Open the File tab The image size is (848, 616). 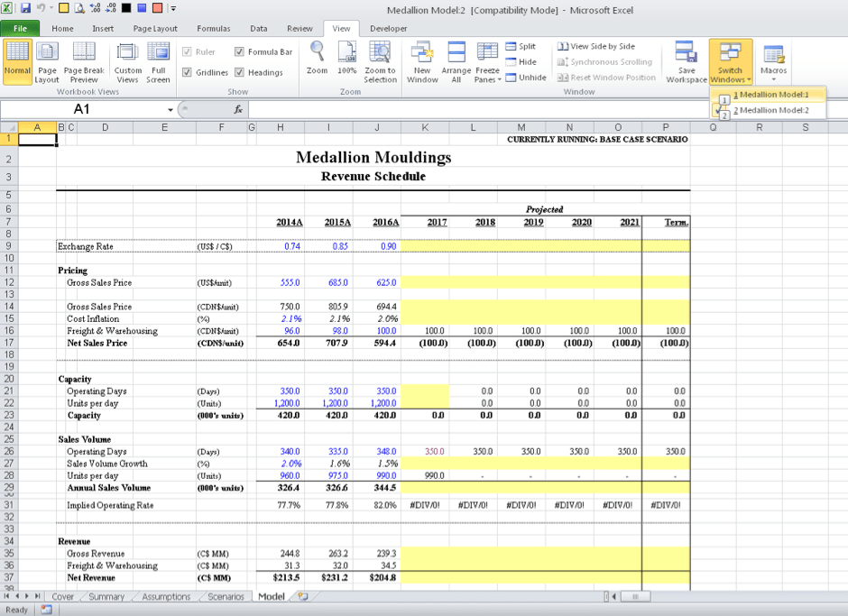pos(20,28)
